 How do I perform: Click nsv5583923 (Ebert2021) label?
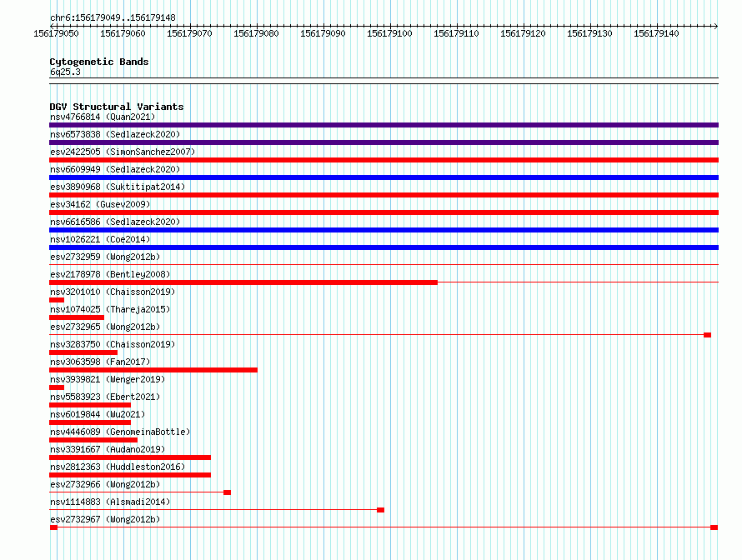(x=105, y=397)
